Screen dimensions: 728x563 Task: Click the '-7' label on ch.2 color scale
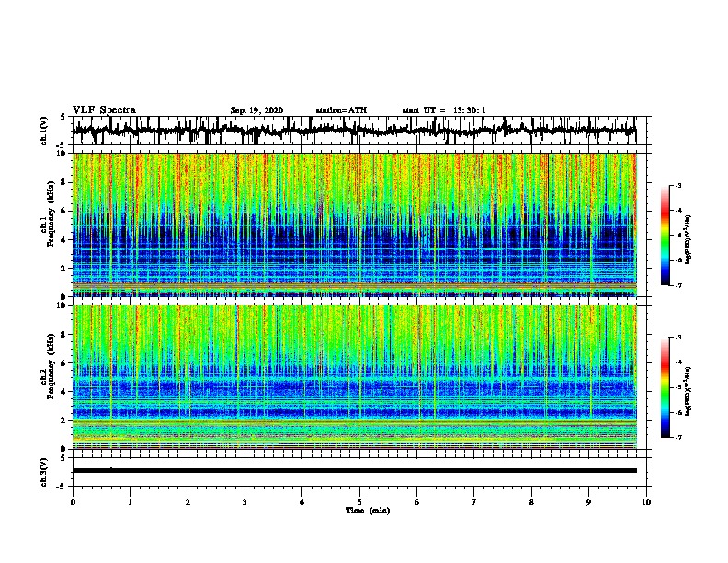(678, 437)
